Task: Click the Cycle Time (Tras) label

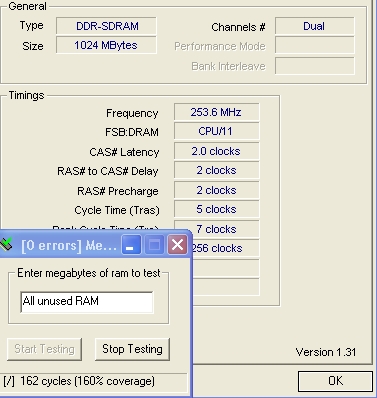Action: click(x=117, y=210)
